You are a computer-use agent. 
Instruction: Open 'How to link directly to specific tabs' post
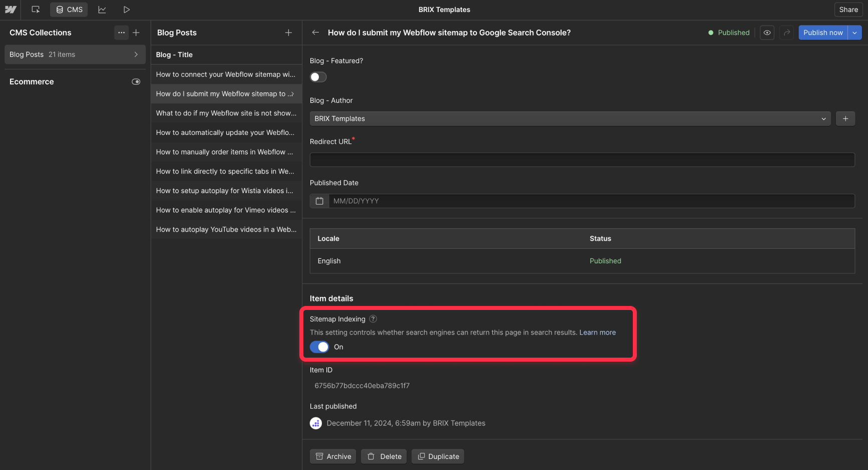tap(227, 172)
